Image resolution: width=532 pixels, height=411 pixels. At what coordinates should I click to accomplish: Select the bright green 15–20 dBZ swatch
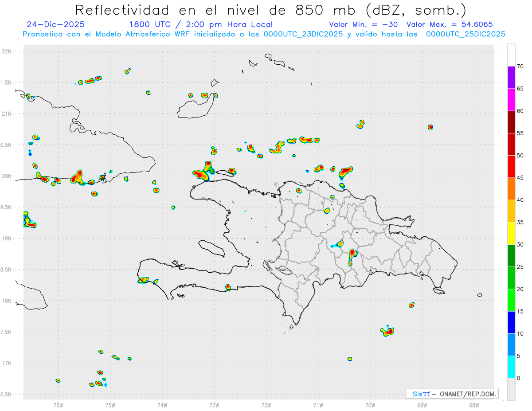click(511, 300)
